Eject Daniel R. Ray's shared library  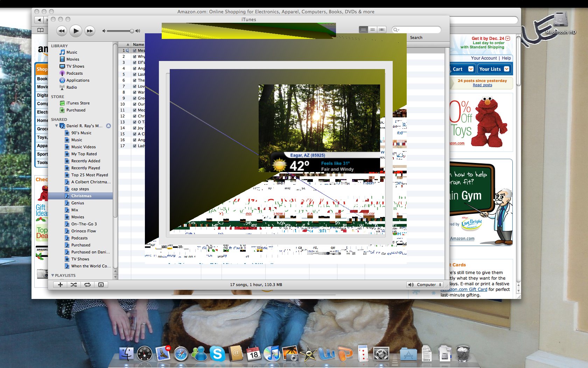click(108, 126)
